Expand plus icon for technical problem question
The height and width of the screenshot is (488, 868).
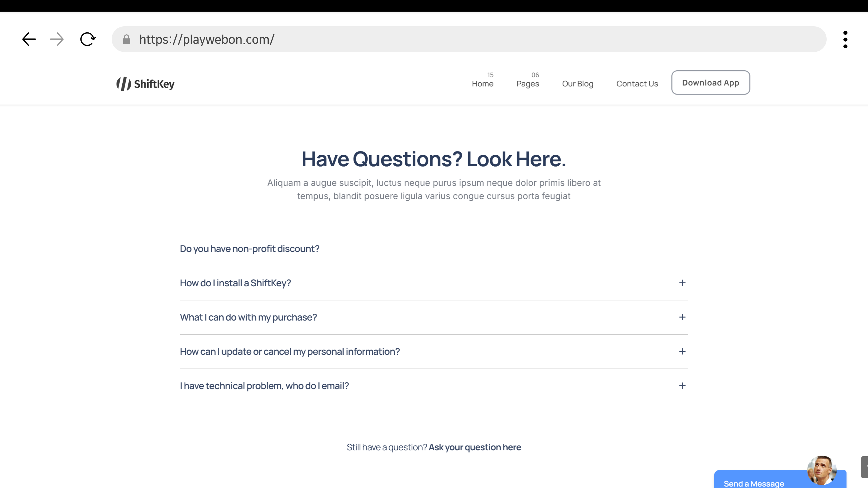click(682, 386)
